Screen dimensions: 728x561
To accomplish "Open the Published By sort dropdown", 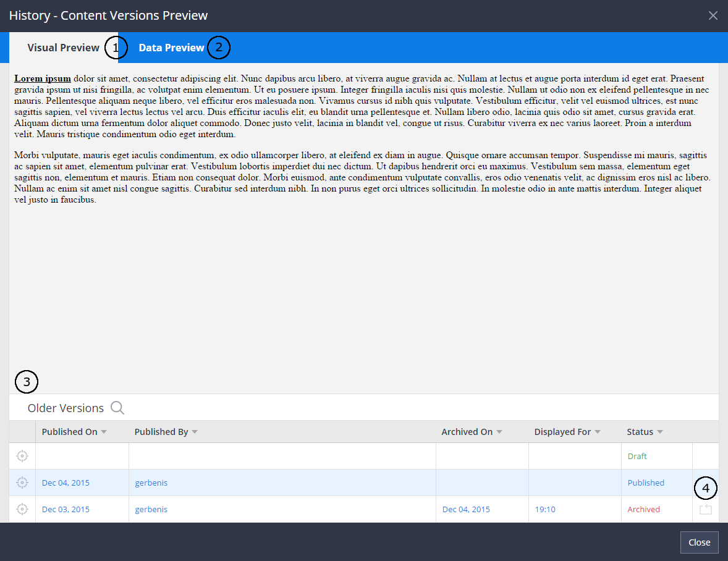I will (197, 432).
